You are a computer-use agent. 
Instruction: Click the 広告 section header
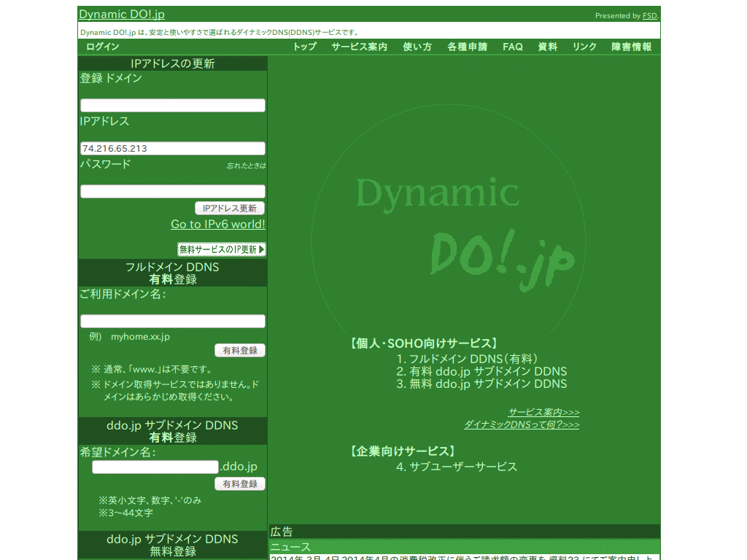pyautogui.click(x=465, y=532)
